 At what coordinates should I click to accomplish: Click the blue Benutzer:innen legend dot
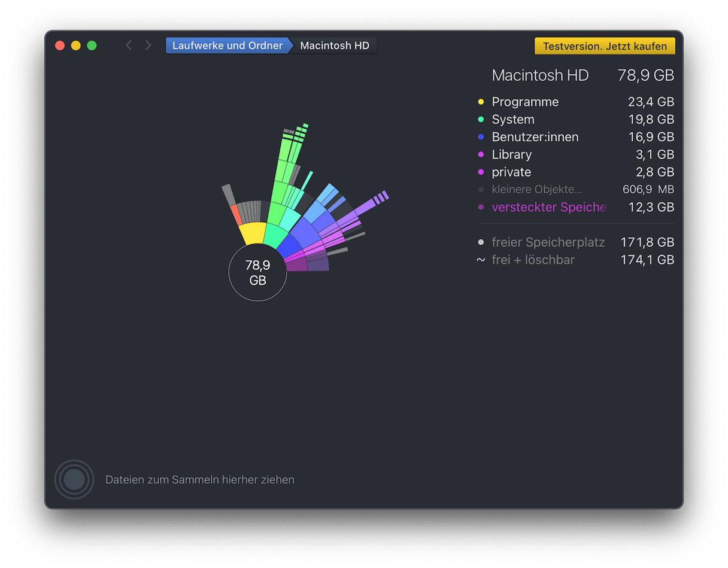[x=480, y=137]
